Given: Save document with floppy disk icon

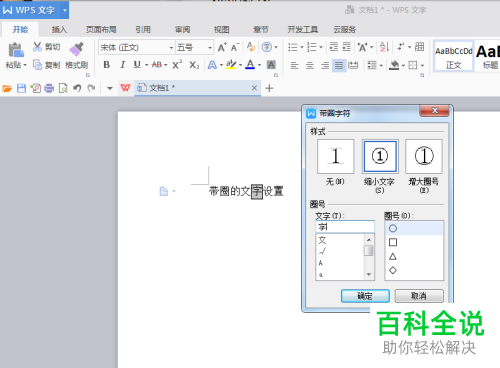Looking at the screenshot, I should (21, 88).
